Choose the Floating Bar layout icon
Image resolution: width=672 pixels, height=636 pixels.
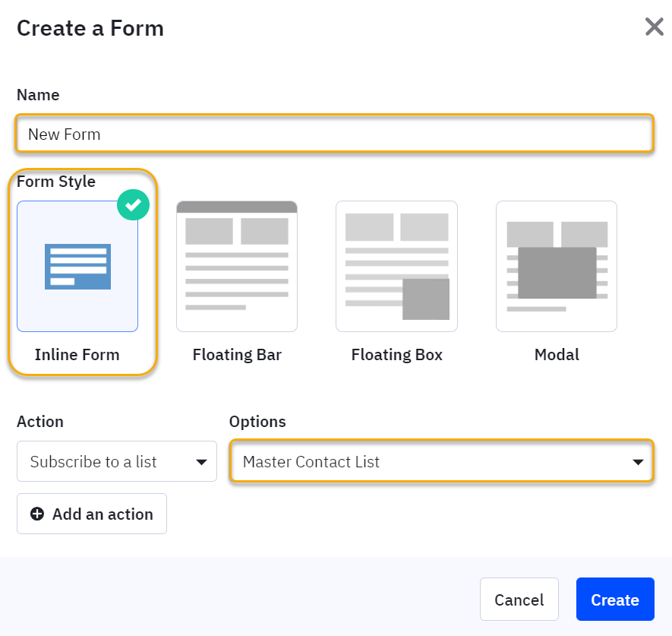(237, 266)
